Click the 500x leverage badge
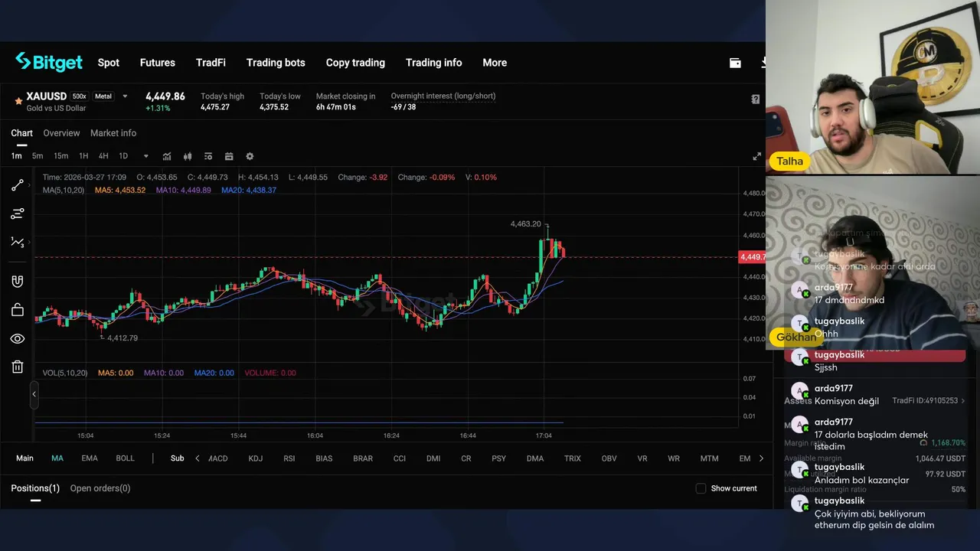980x551 pixels. (x=80, y=96)
